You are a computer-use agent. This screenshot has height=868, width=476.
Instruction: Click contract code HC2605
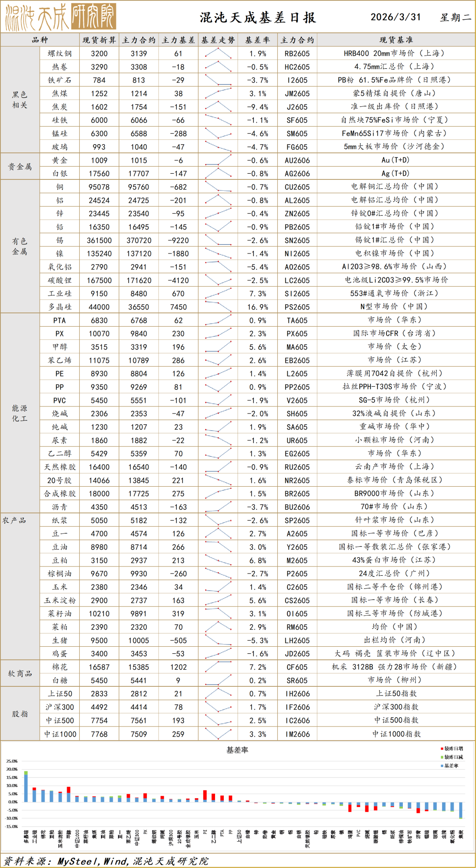click(x=297, y=67)
